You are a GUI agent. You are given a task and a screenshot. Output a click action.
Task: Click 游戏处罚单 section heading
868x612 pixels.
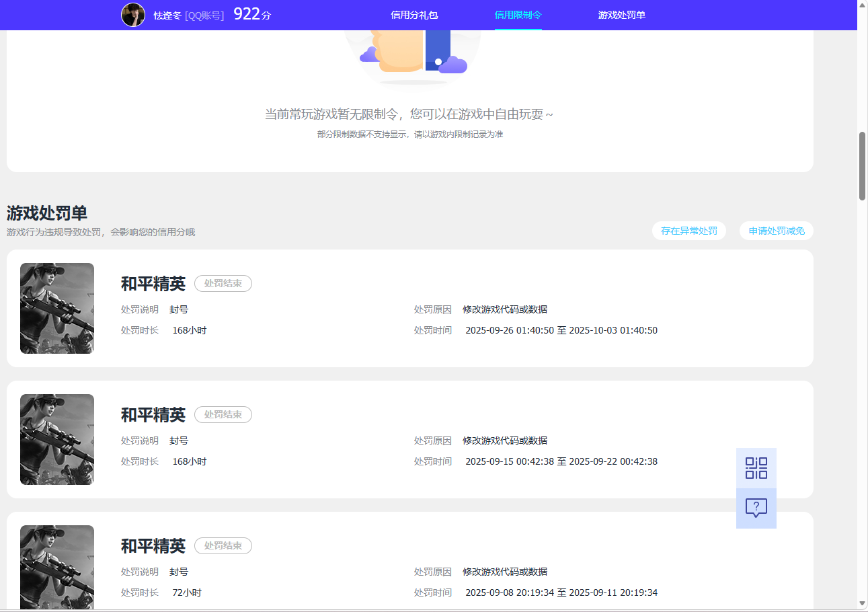pos(47,213)
